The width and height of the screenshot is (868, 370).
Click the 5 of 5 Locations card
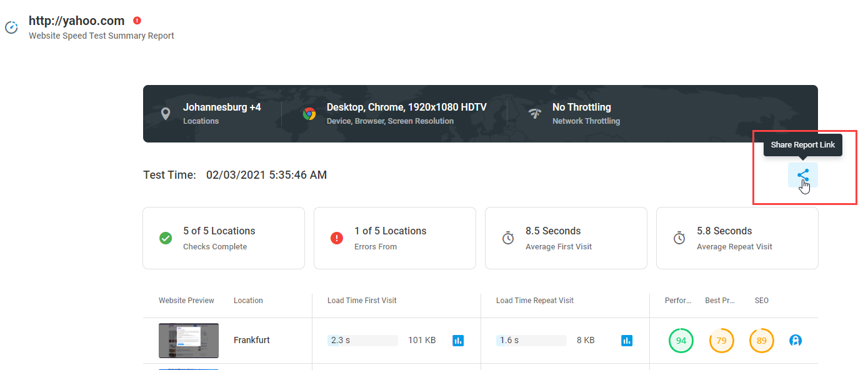224,238
